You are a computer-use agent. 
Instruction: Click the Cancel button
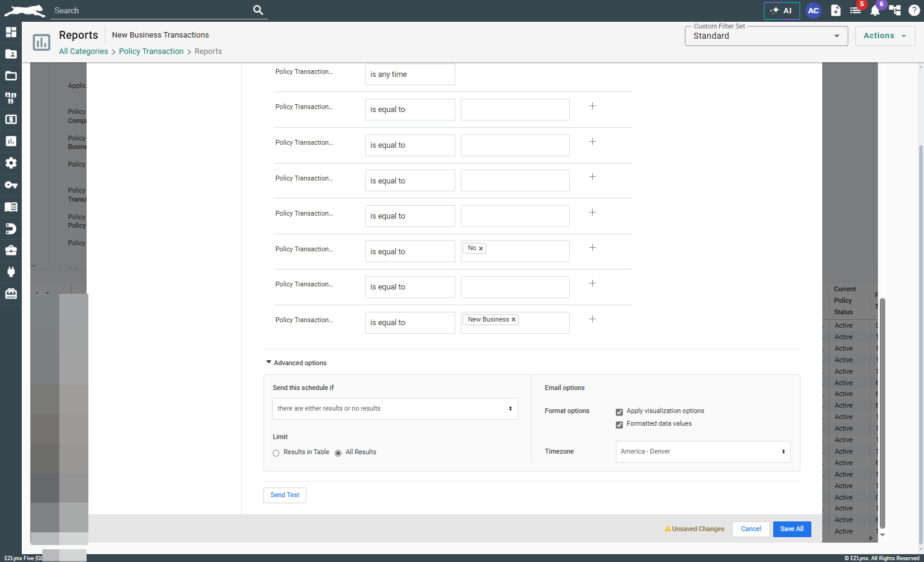point(751,529)
